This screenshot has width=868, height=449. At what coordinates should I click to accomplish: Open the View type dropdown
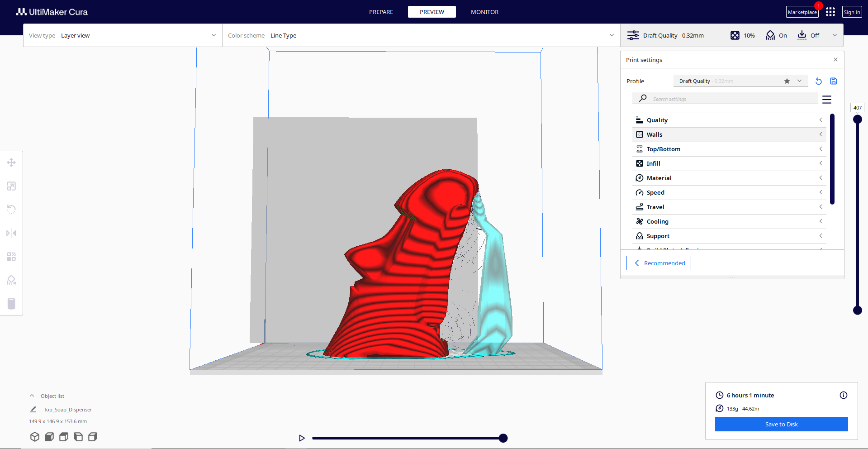123,35
